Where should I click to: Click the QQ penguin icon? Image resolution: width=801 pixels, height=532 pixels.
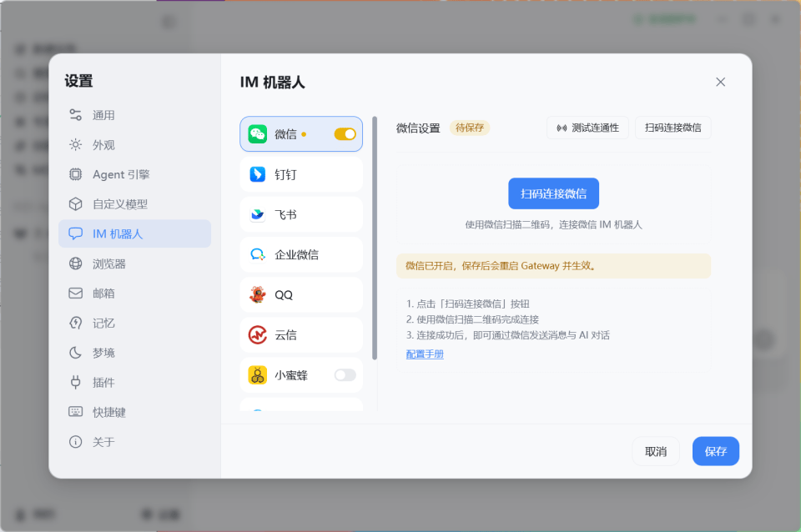258,294
